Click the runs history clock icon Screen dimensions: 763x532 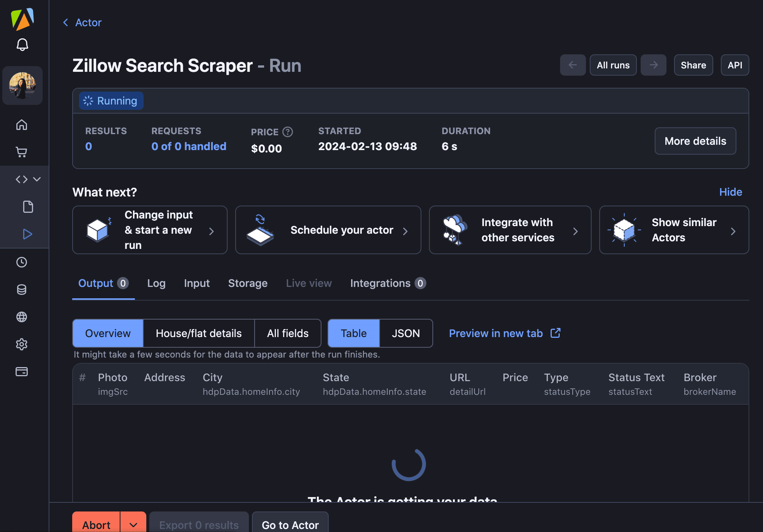[x=22, y=262]
